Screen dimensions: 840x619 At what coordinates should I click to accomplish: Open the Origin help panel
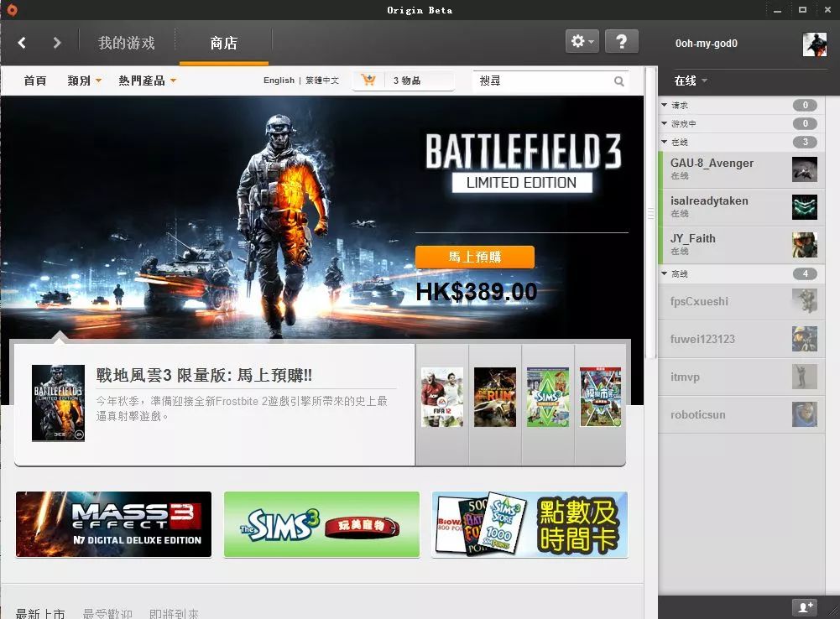point(621,40)
